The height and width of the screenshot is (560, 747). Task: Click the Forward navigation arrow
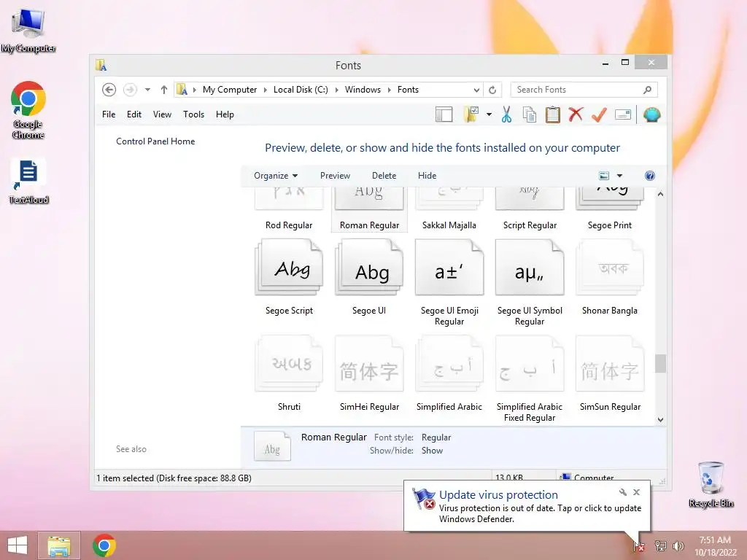[130, 90]
